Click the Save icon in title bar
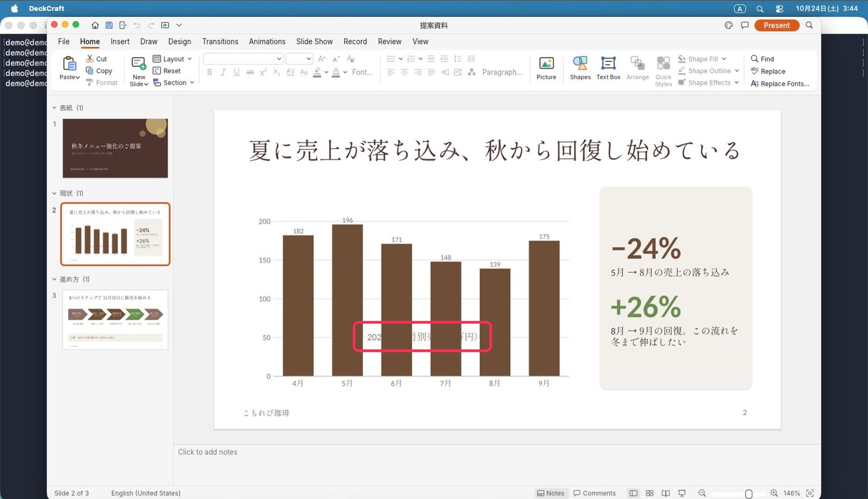868x499 pixels. point(109,25)
